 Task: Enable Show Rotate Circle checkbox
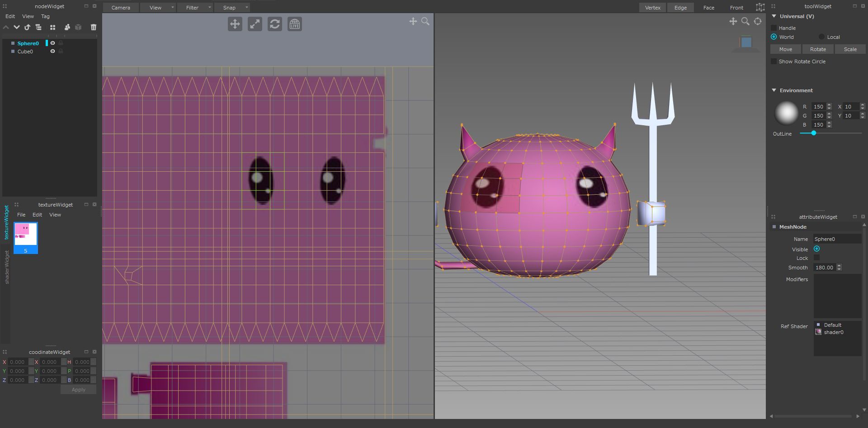[x=774, y=61]
